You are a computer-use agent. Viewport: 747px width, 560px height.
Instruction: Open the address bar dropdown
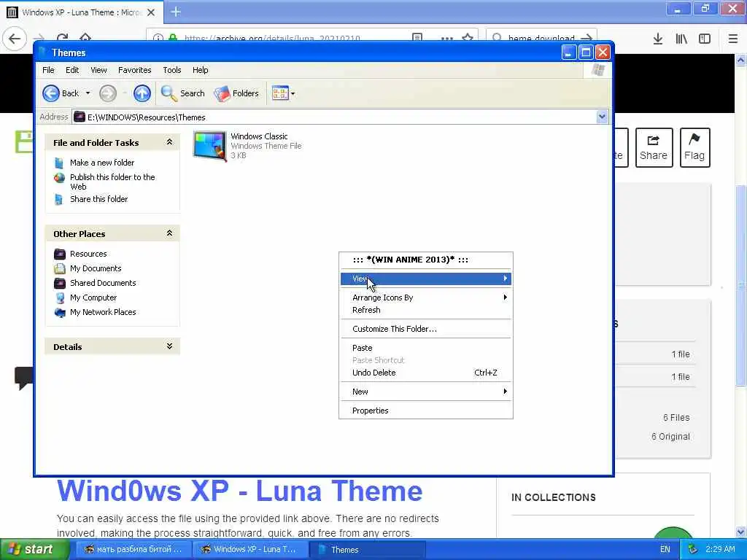pyautogui.click(x=602, y=117)
